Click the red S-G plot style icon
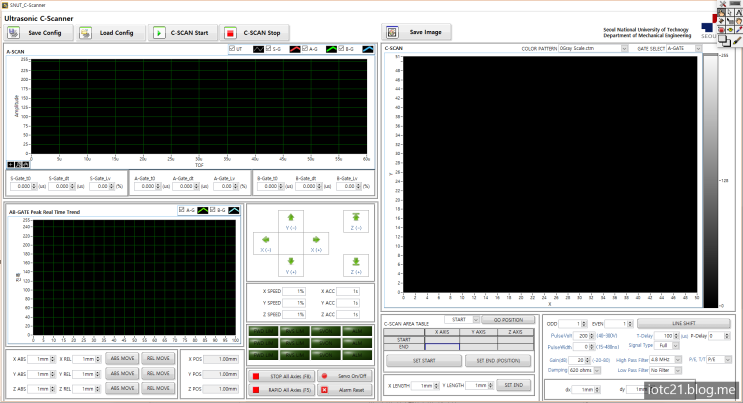Viewport: 743px width, 403px height. click(295, 49)
